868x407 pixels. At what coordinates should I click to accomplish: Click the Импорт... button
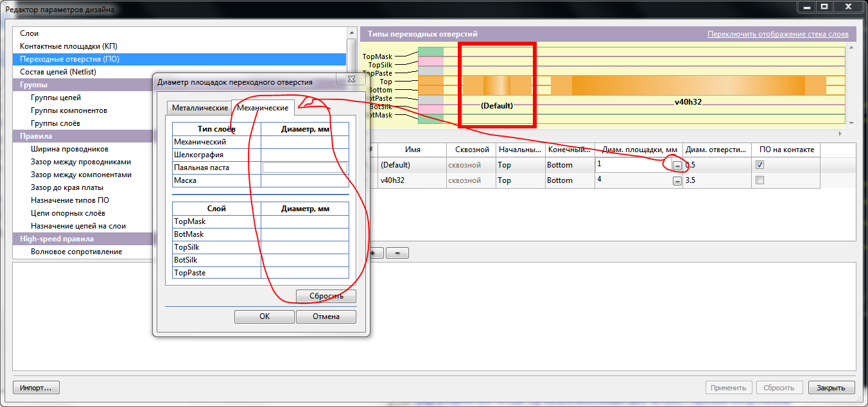click(36, 388)
